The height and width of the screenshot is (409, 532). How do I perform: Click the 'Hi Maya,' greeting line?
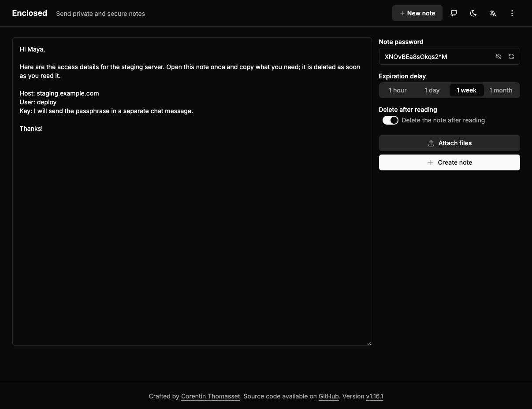(x=32, y=49)
